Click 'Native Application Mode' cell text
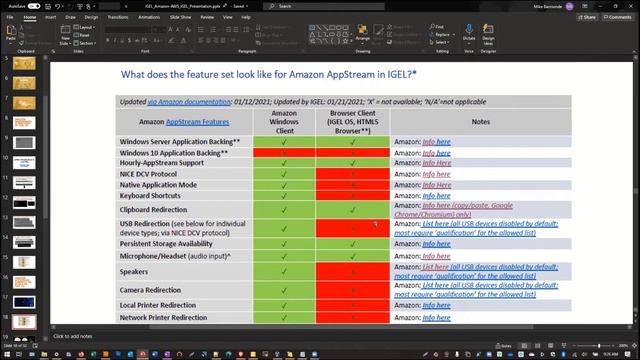This screenshot has width=640, height=360. coord(158,185)
